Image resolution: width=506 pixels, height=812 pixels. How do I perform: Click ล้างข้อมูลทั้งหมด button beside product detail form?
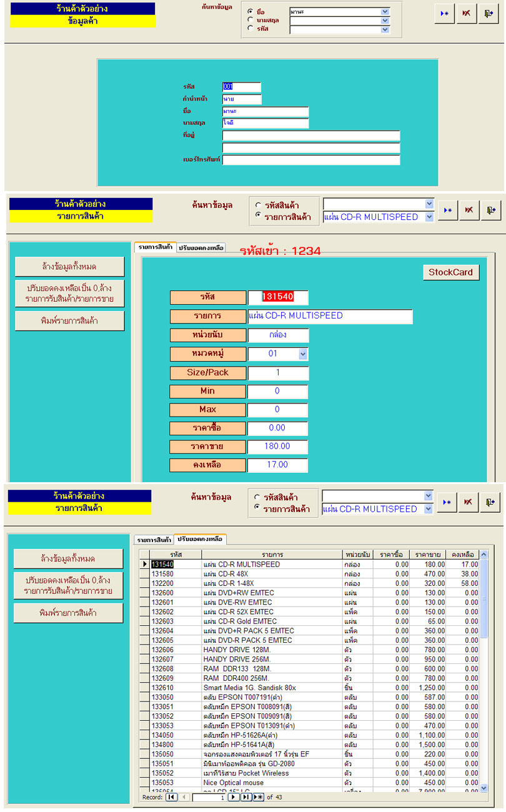[69, 267]
